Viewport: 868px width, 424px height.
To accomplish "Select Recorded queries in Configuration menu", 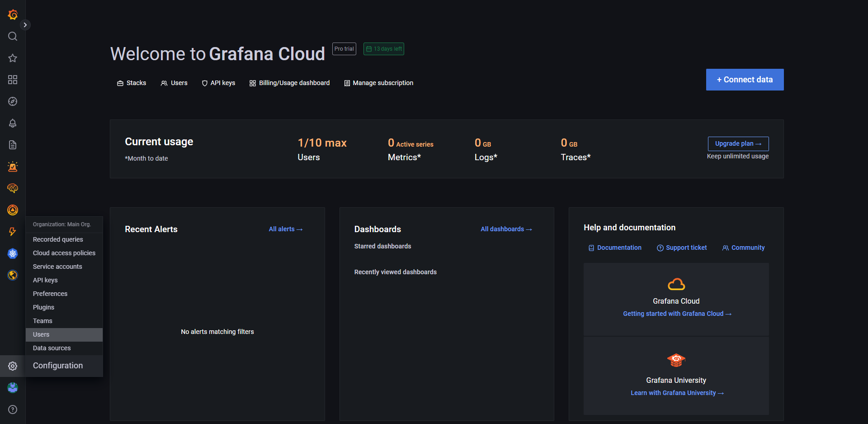I will [x=64, y=239].
